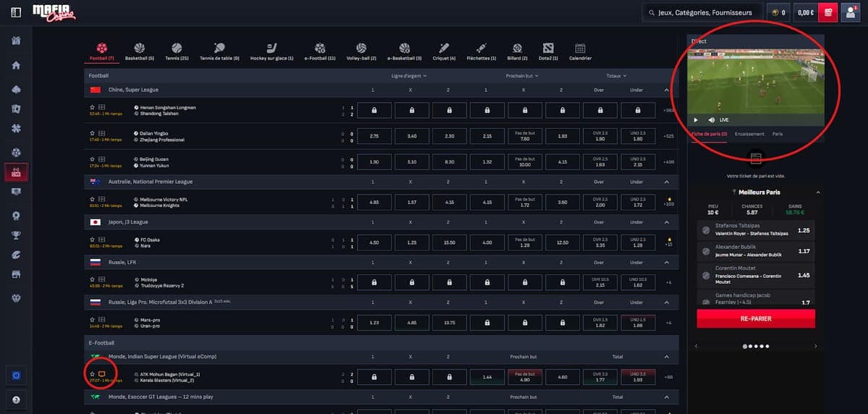Image resolution: width=868 pixels, height=414 pixels.
Task: Play the live stream video
Action: 696,120
